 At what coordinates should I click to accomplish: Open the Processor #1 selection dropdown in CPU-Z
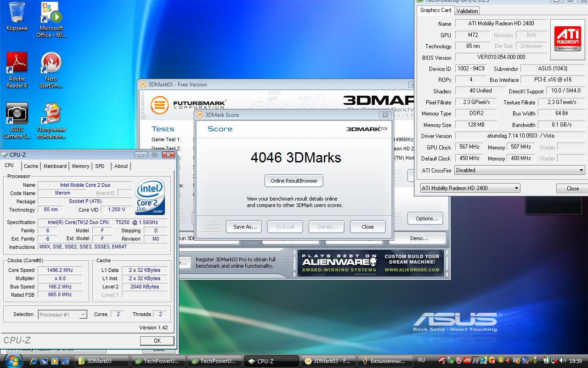point(62,315)
